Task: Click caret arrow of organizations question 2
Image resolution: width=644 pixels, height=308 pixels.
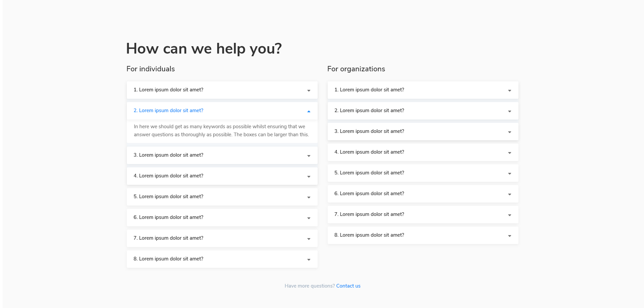Action: click(x=509, y=111)
